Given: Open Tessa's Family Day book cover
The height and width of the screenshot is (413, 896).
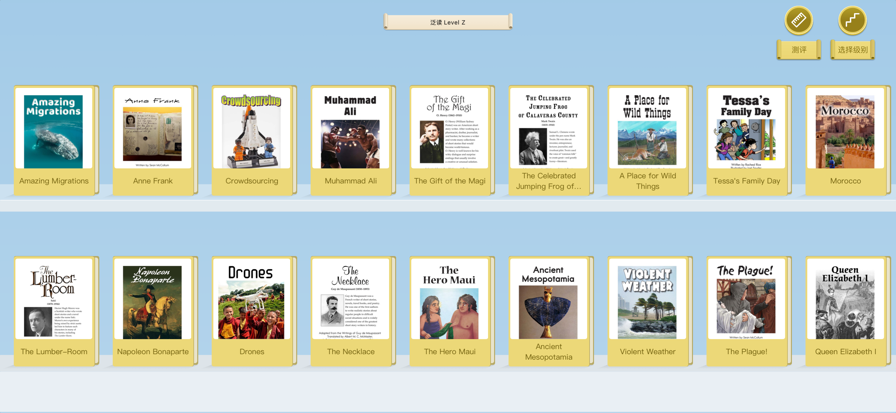Looking at the screenshot, I should coord(746,128).
